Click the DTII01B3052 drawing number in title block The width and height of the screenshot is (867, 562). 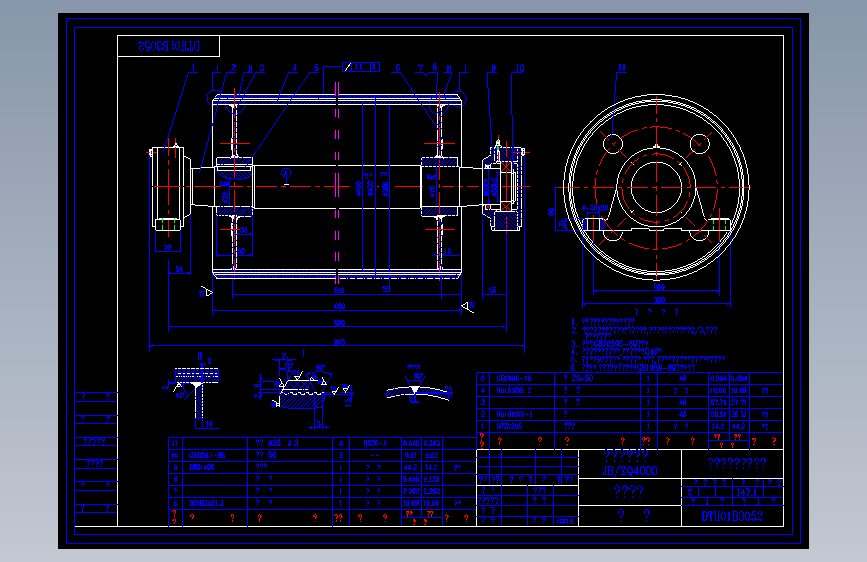point(732,516)
